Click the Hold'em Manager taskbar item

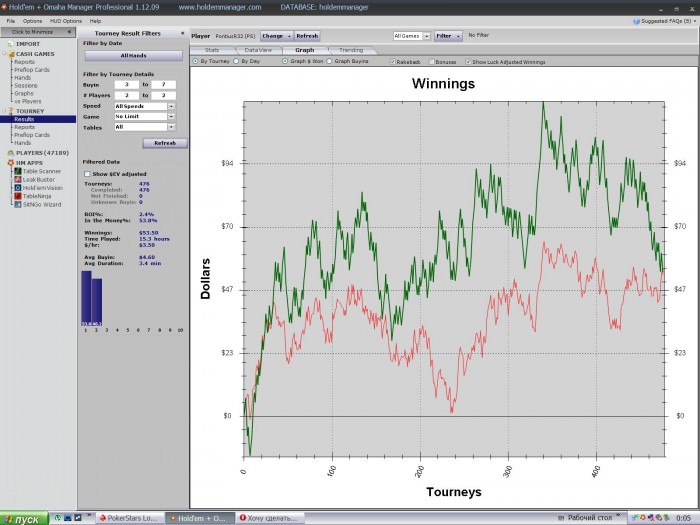click(200, 518)
